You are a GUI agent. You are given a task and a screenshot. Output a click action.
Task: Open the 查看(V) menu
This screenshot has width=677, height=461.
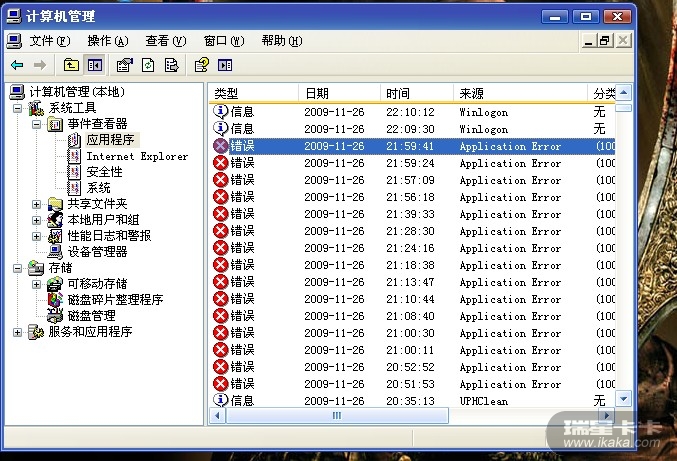pos(165,41)
